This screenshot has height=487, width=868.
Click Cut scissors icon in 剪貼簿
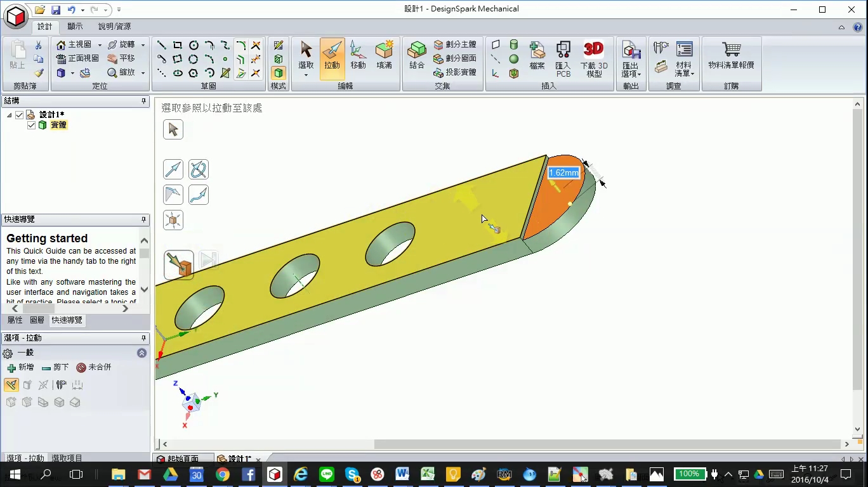tap(39, 45)
